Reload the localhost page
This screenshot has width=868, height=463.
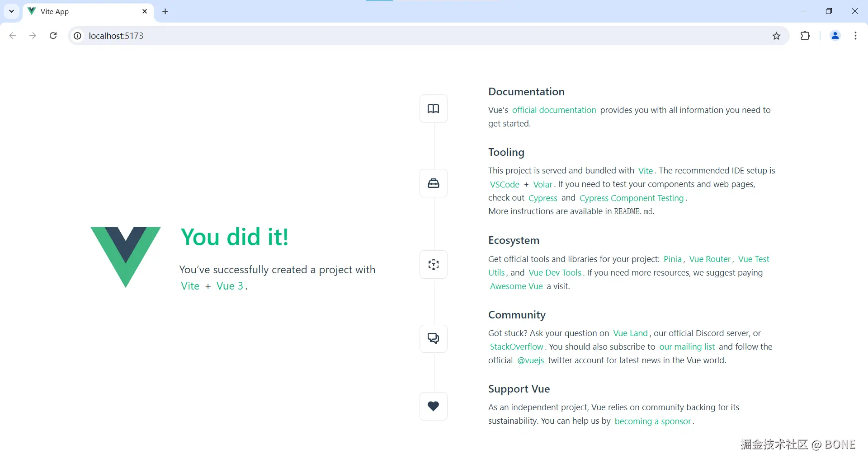(53, 36)
